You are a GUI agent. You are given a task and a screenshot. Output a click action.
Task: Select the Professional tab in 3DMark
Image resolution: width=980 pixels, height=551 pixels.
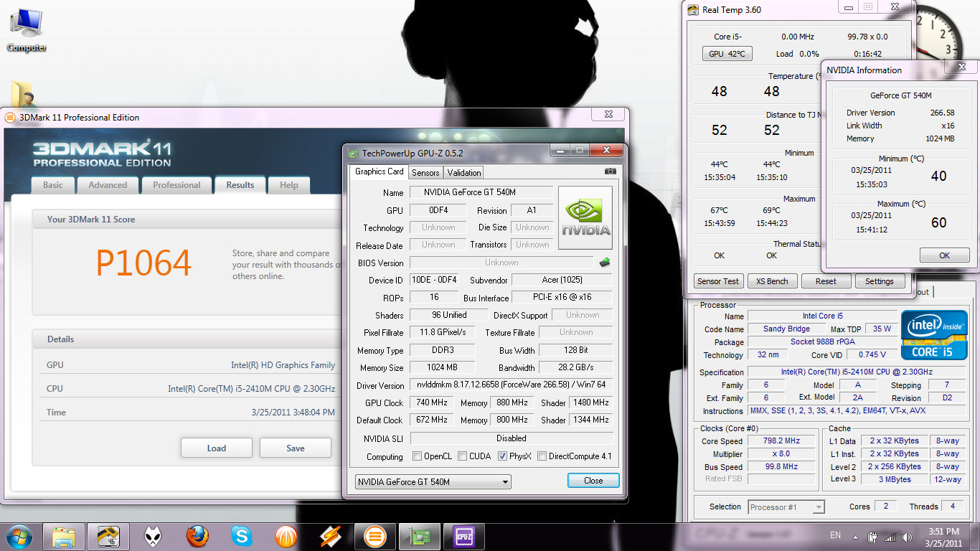[x=176, y=185]
